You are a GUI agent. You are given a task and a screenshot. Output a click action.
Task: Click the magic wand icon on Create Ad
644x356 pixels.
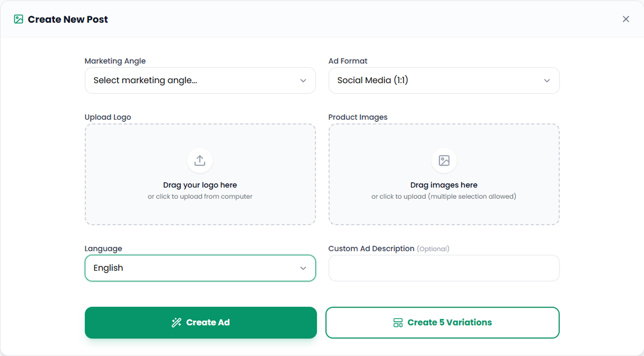click(x=177, y=322)
